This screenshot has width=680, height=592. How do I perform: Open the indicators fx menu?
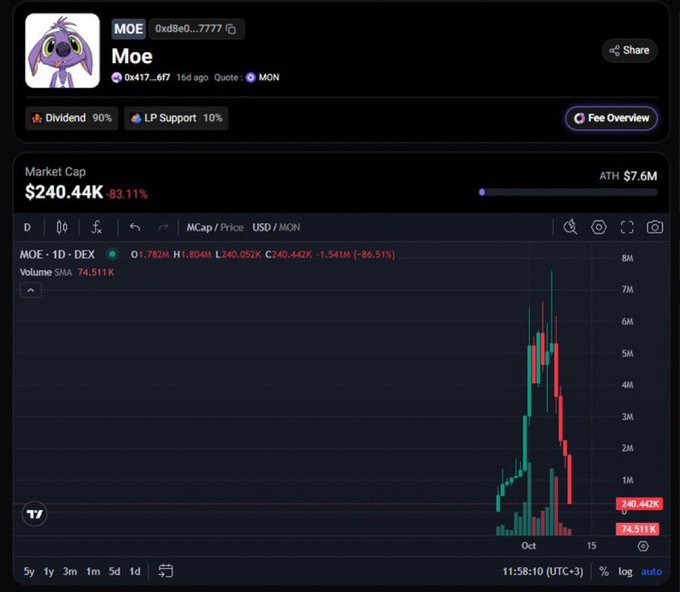point(96,227)
